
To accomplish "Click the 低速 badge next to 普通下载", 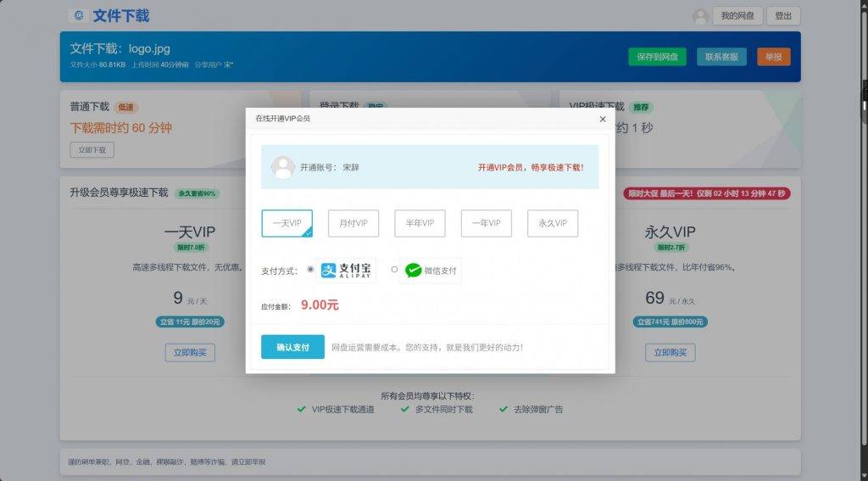I will (x=126, y=108).
